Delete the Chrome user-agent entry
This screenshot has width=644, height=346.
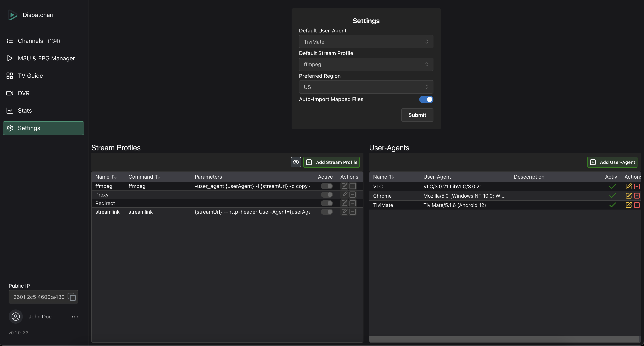tap(637, 196)
